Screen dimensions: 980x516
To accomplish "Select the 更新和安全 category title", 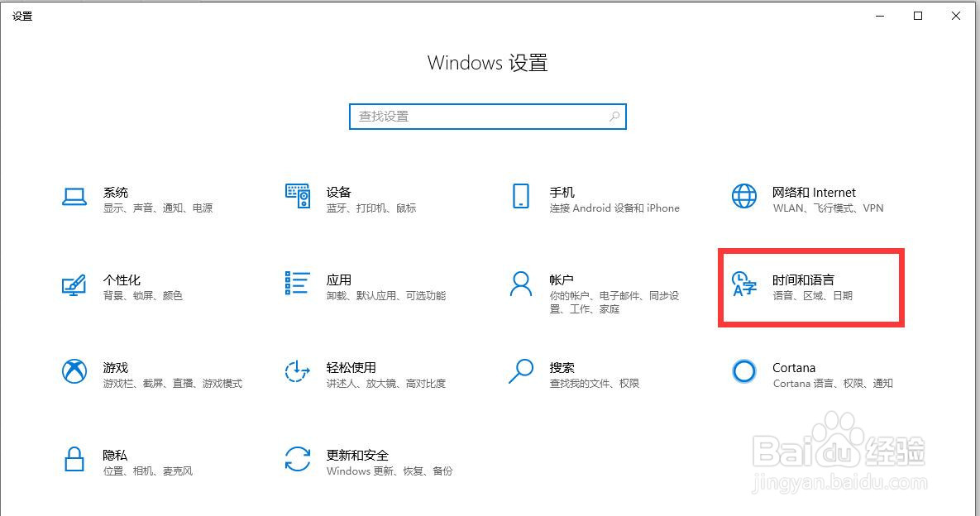I will point(357,455).
